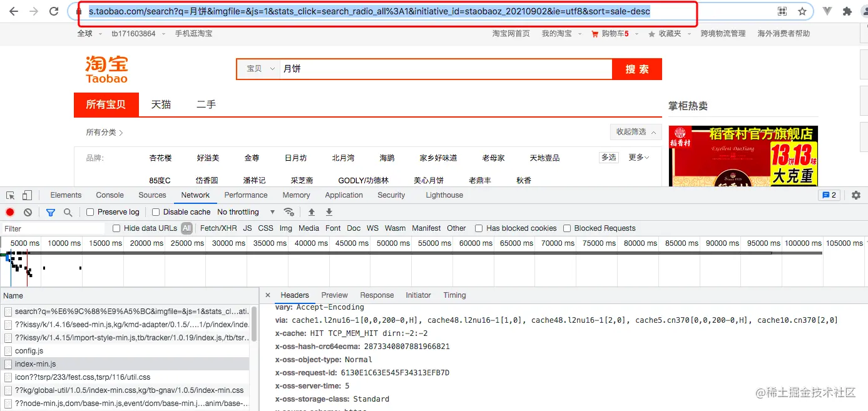Click the star icon beside 收藏夹
The height and width of the screenshot is (411, 868).
coord(652,34)
